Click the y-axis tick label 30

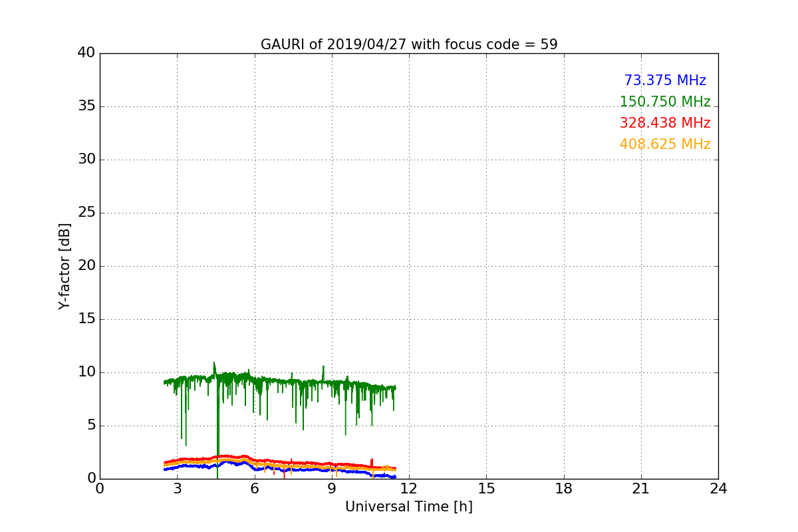click(86, 160)
